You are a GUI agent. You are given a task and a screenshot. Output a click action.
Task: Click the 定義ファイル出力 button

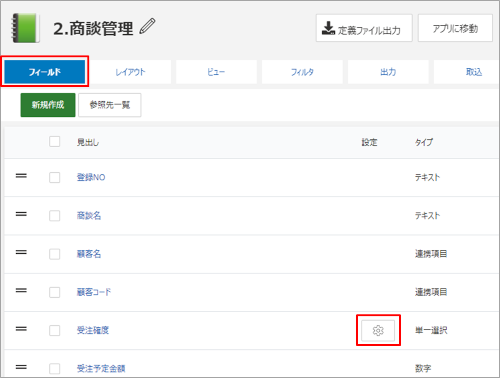tap(364, 28)
